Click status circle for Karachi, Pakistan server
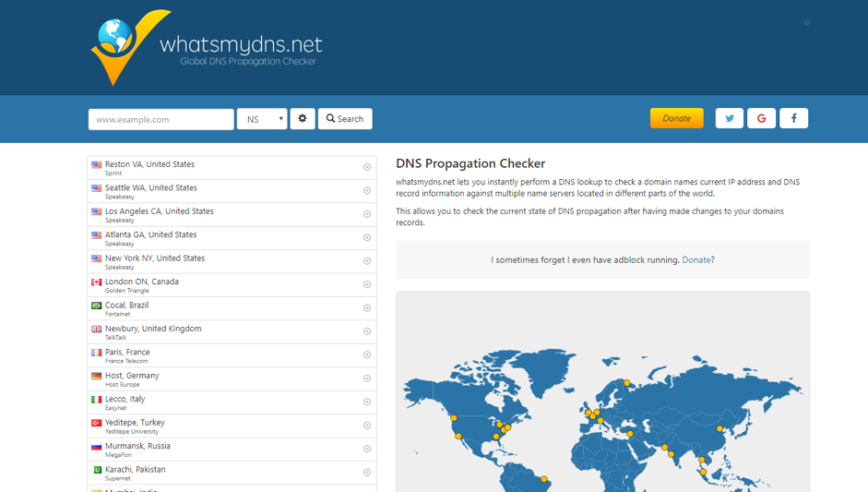 click(367, 473)
